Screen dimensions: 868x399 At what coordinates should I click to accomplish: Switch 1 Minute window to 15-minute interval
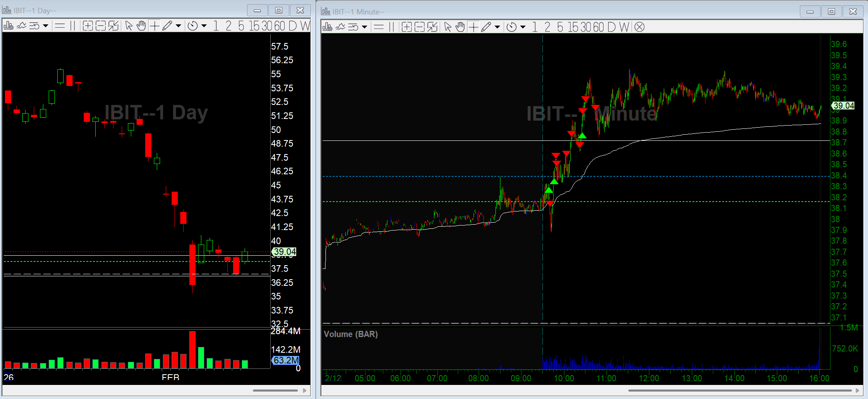click(573, 27)
